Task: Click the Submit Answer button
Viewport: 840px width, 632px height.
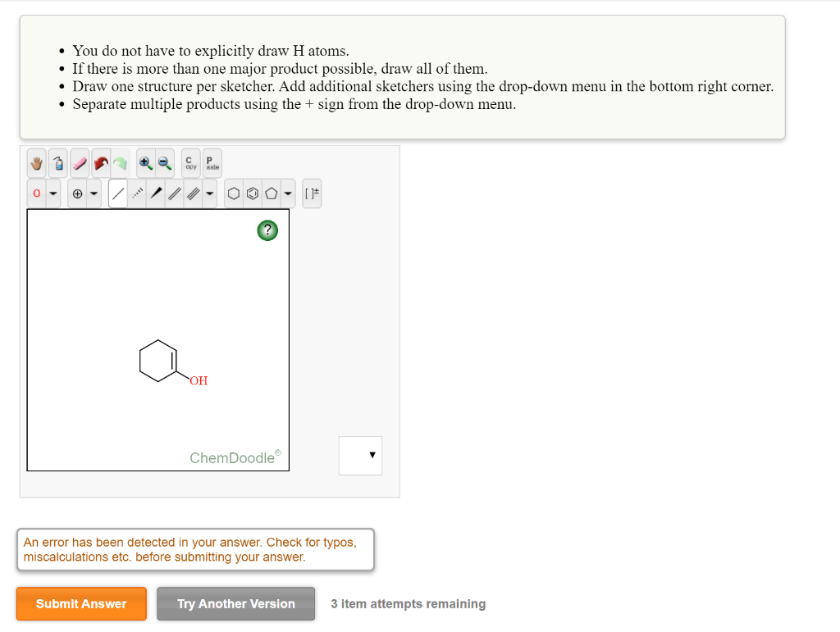Action: (81, 604)
